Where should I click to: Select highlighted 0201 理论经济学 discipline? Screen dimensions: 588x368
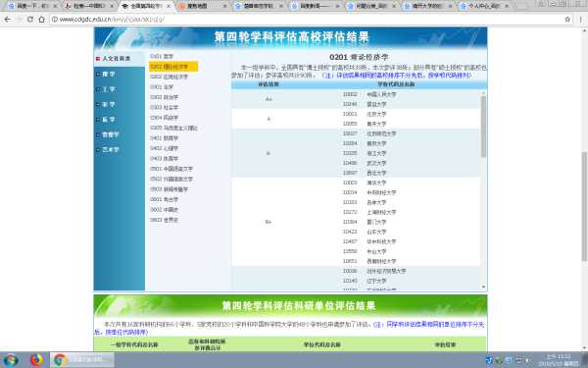pos(173,67)
